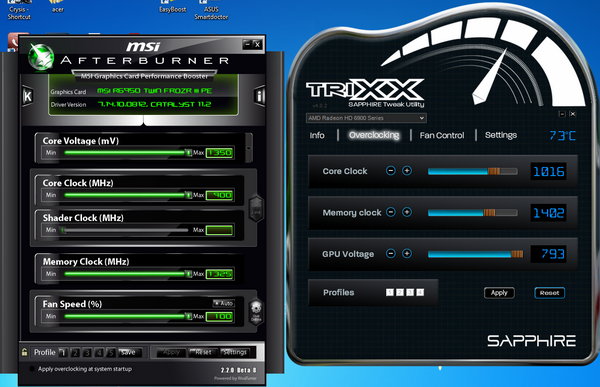The height and width of the screenshot is (387, 600).
Task: Switch to the TRIXX Overclocking tab
Action: [x=374, y=135]
